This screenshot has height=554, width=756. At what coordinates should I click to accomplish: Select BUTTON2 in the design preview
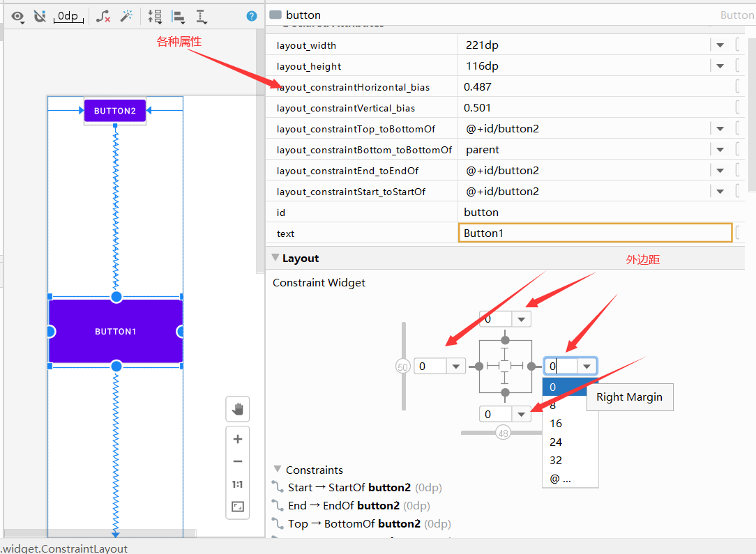[x=115, y=111]
